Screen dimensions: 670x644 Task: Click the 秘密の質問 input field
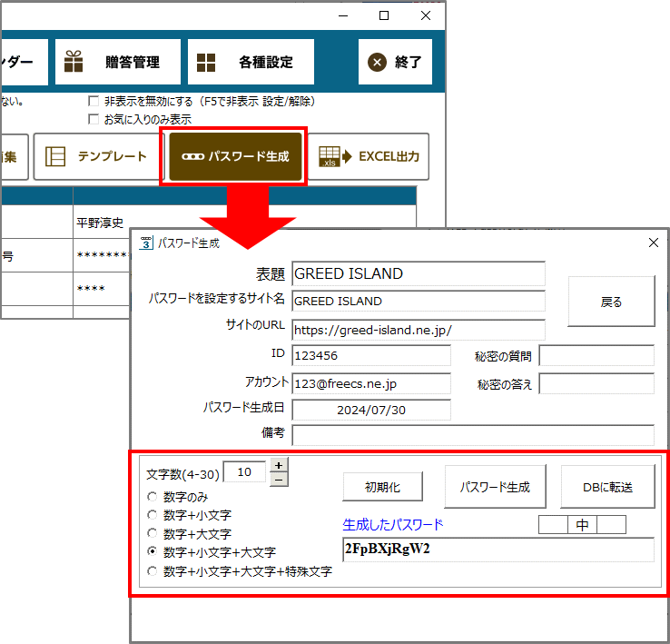coord(596,356)
